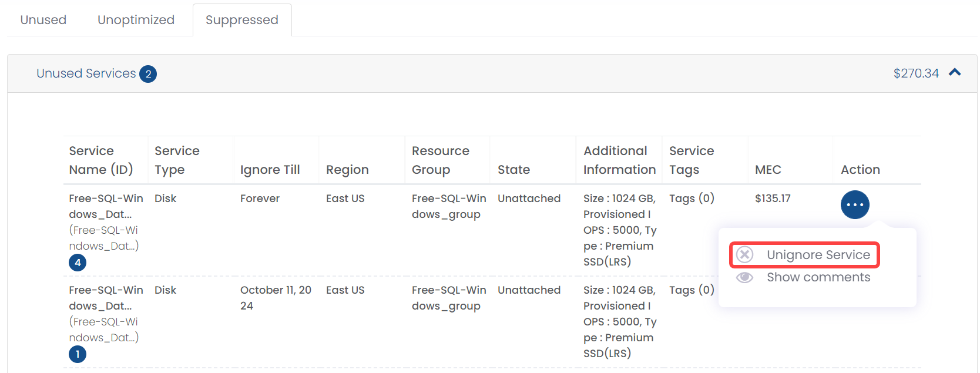Click resource group in the Forever row
The height and width of the screenshot is (373, 980).
click(449, 206)
